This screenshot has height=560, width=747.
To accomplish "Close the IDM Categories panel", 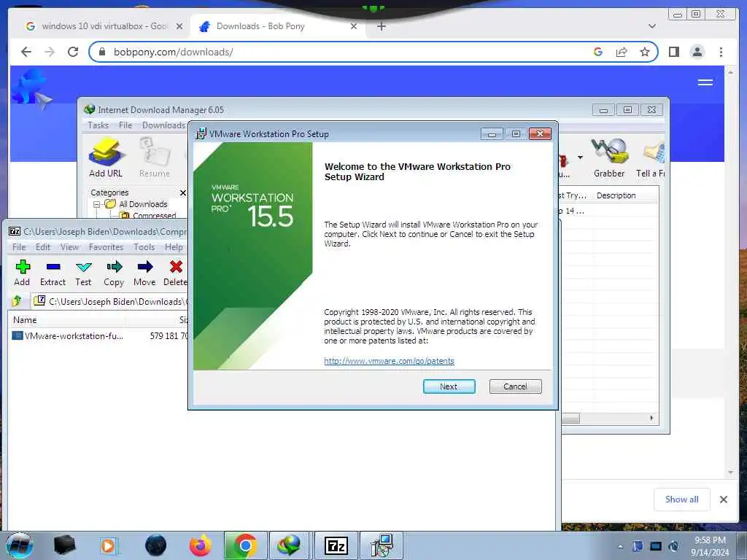I will click(x=183, y=192).
